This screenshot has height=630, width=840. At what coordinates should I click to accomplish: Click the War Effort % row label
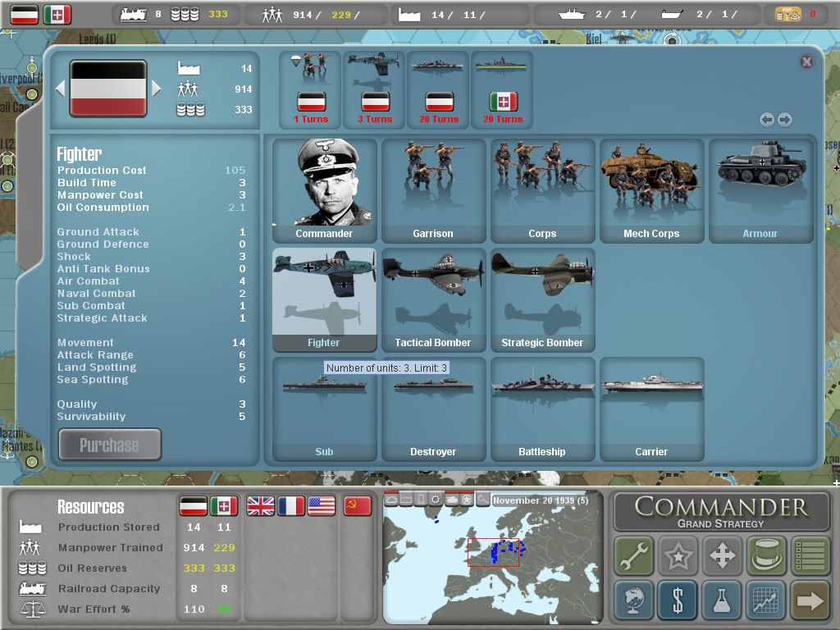[94, 609]
